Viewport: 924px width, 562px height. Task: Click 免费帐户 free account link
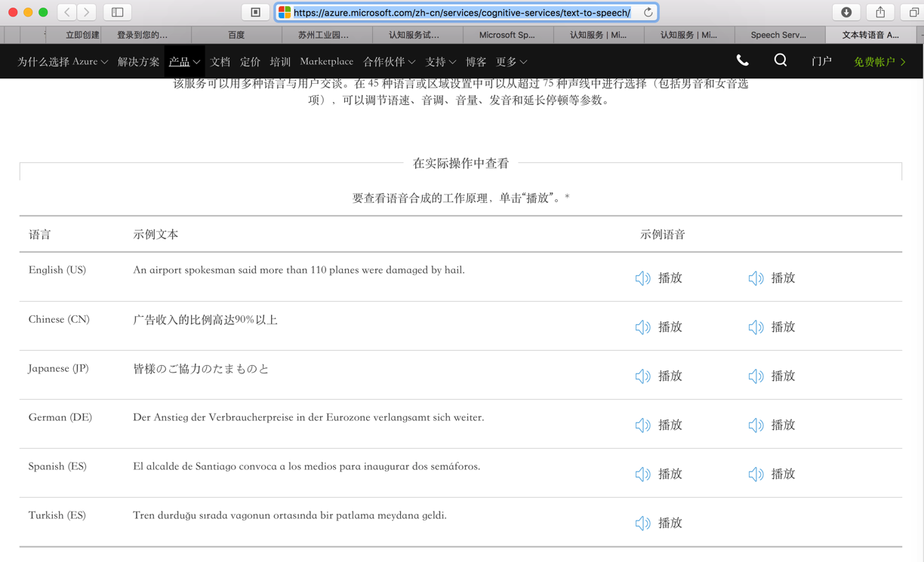point(879,62)
